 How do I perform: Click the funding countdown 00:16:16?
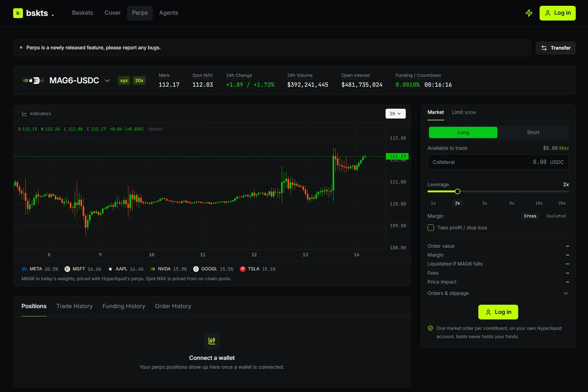438,85
